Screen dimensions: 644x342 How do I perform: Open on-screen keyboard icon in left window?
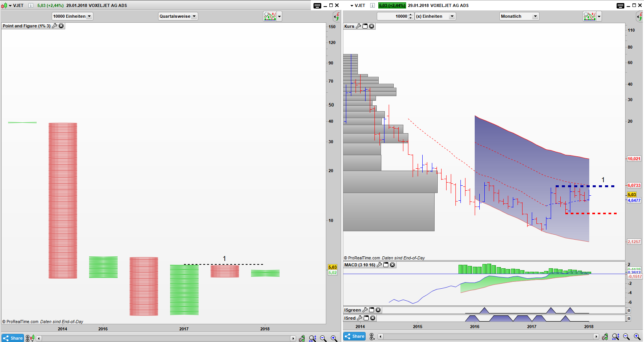[x=317, y=5]
